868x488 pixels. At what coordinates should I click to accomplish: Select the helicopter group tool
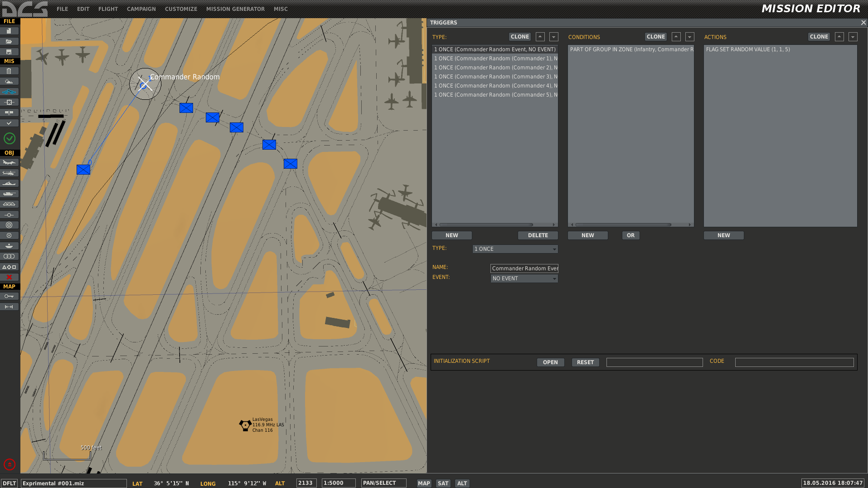[9, 173]
